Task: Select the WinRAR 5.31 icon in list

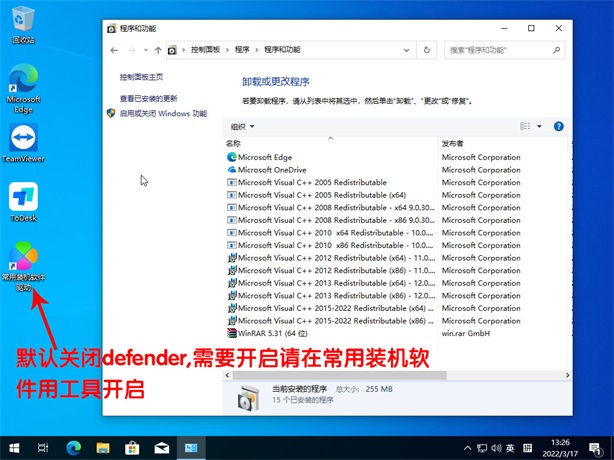Action: click(x=231, y=333)
